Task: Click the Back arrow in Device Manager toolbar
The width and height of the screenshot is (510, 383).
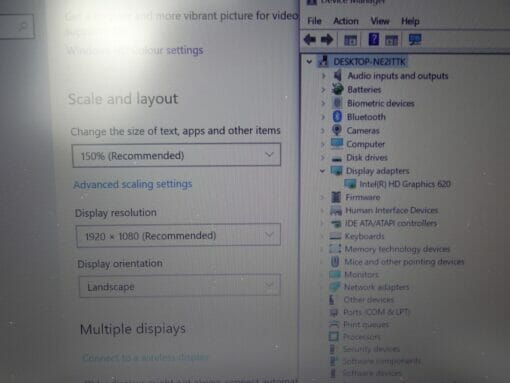Action: coord(310,40)
